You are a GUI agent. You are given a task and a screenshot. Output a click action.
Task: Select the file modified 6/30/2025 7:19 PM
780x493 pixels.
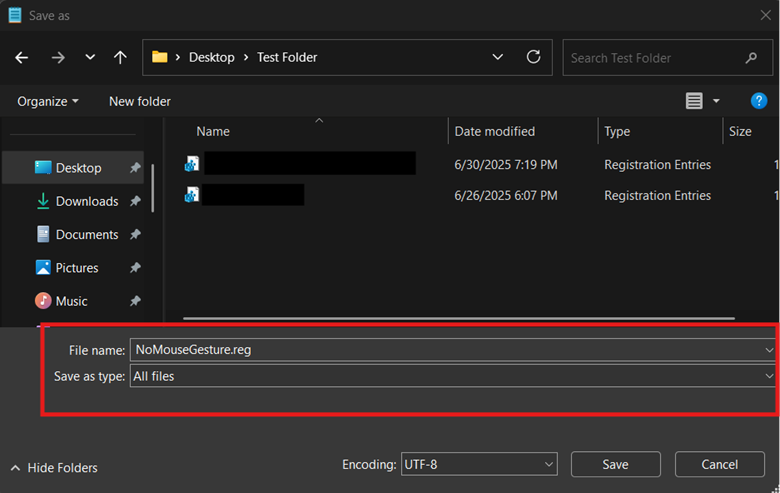pos(479,165)
